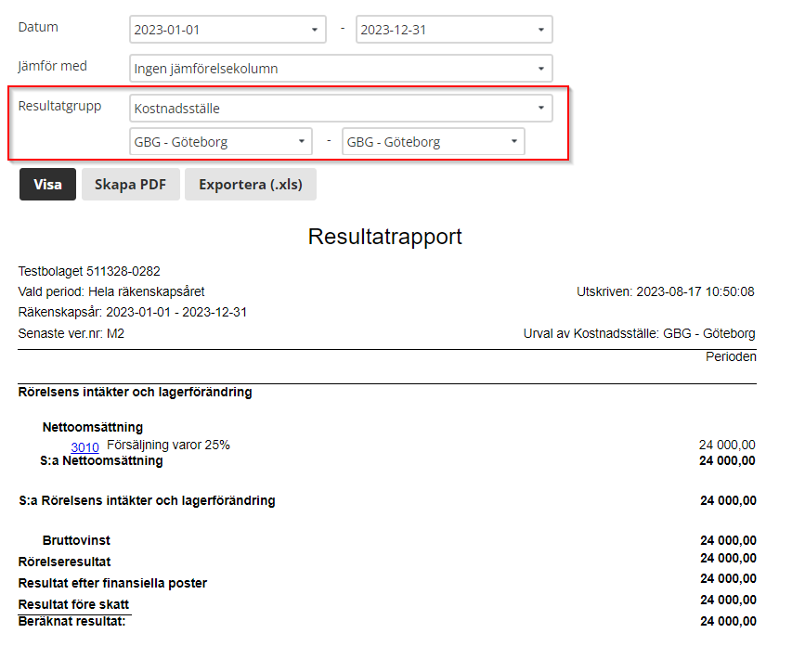
Task: Click the Senaste ver.nr: M2 text
Action: (71, 334)
